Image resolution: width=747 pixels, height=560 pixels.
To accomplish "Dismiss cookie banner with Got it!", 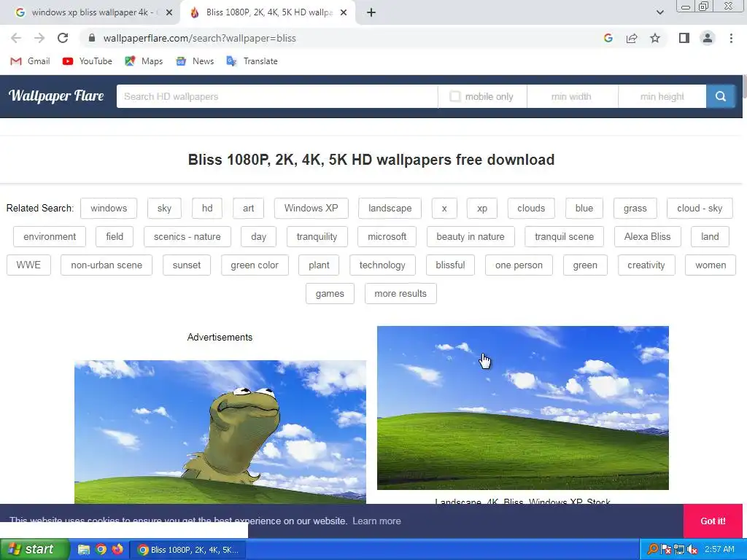I will coord(713,521).
